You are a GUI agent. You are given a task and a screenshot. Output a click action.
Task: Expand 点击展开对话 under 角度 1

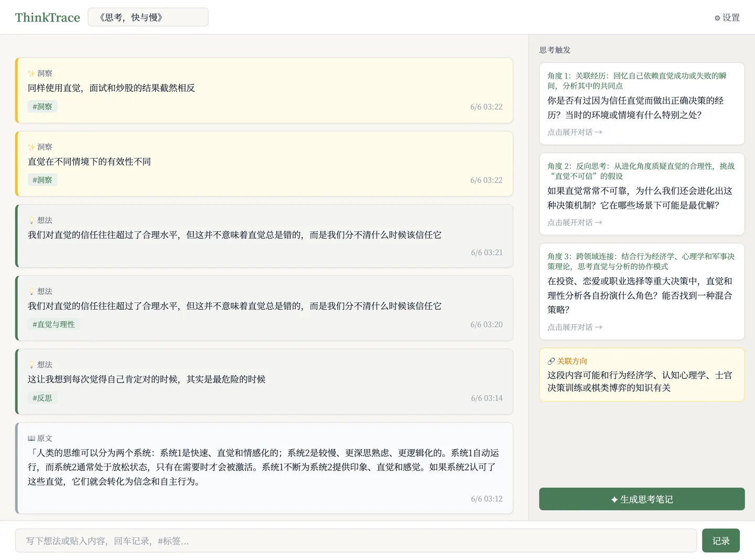[x=575, y=132]
